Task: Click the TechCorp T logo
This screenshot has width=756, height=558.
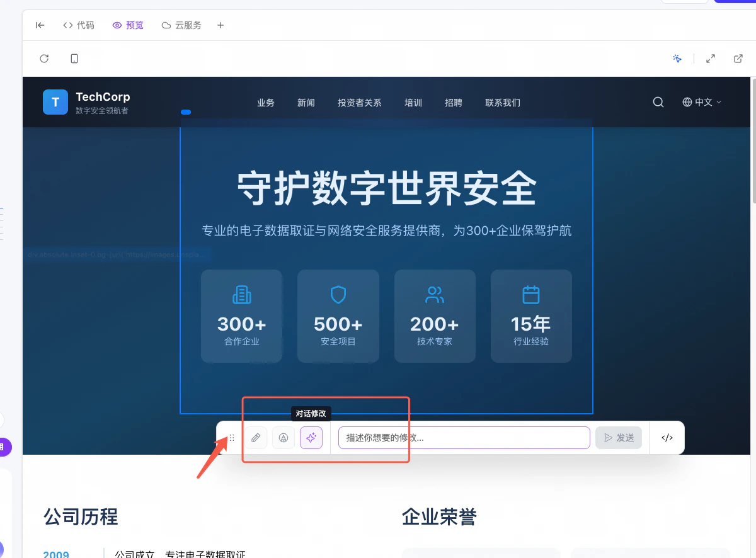Action: click(55, 102)
